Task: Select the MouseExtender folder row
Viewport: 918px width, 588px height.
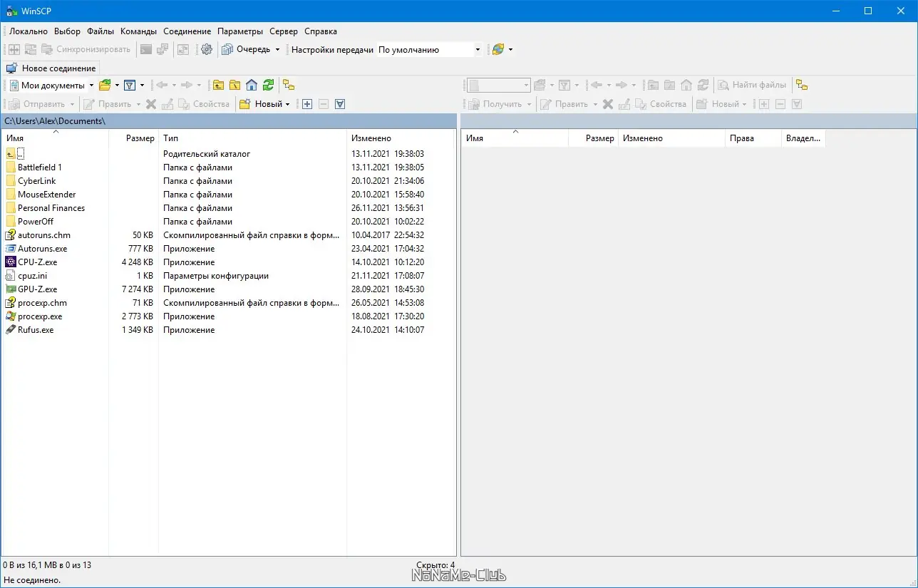Action: (x=229, y=195)
